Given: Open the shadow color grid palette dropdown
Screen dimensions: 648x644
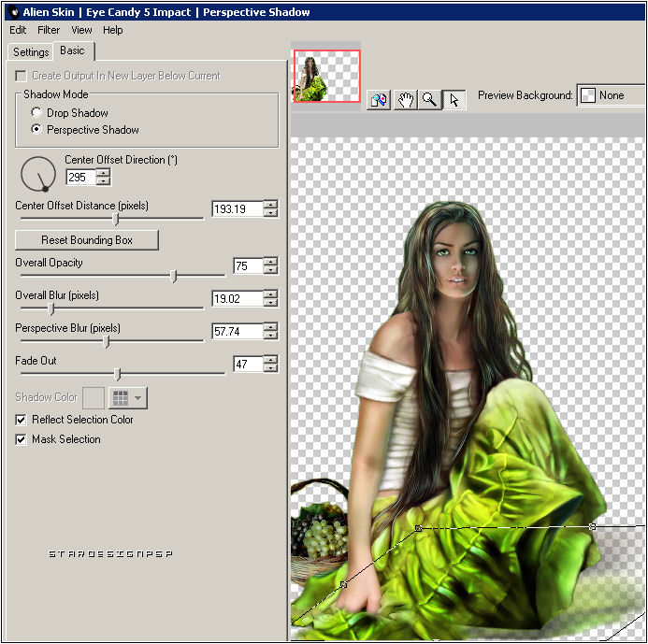Looking at the screenshot, I should coord(128,398).
